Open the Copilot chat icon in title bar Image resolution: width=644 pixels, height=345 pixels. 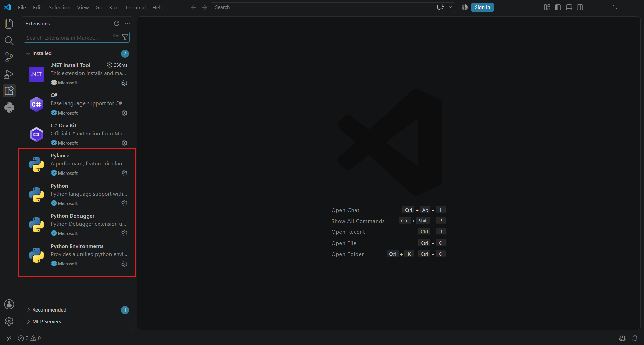[x=440, y=7]
